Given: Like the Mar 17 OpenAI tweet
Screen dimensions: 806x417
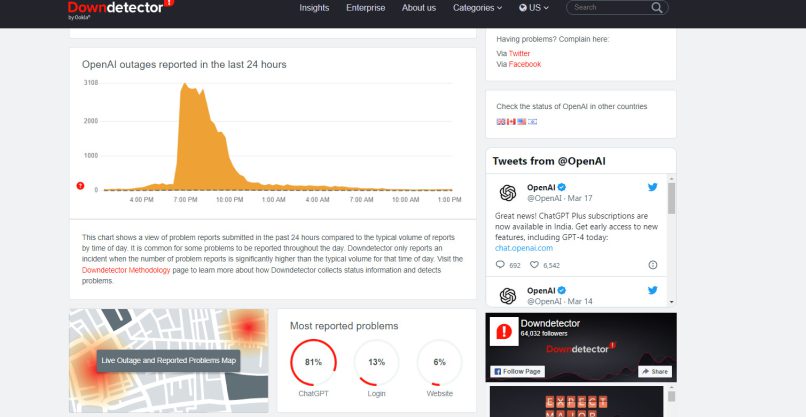Looking at the screenshot, I should (533, 265).
